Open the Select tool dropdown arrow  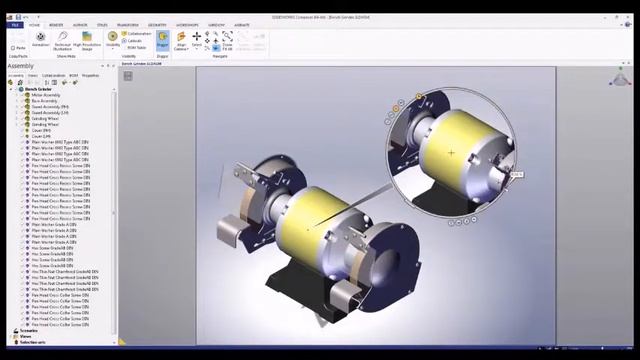(196, 49)
